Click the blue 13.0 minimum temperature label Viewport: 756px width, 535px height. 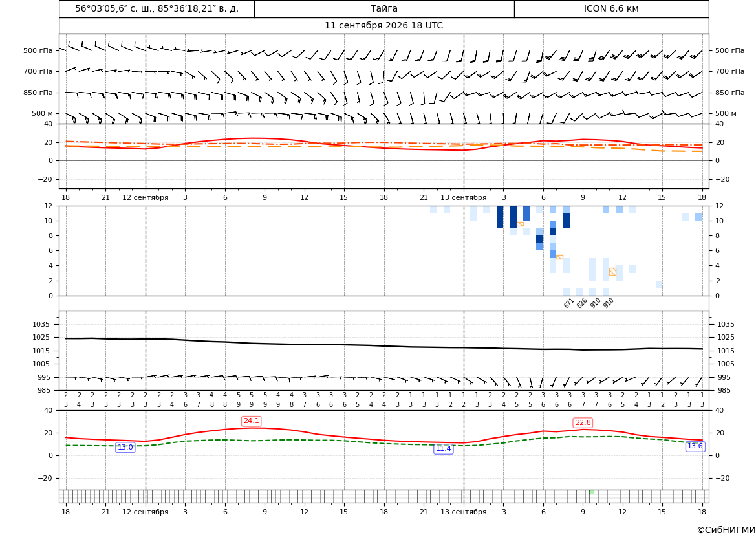[125, 447]
